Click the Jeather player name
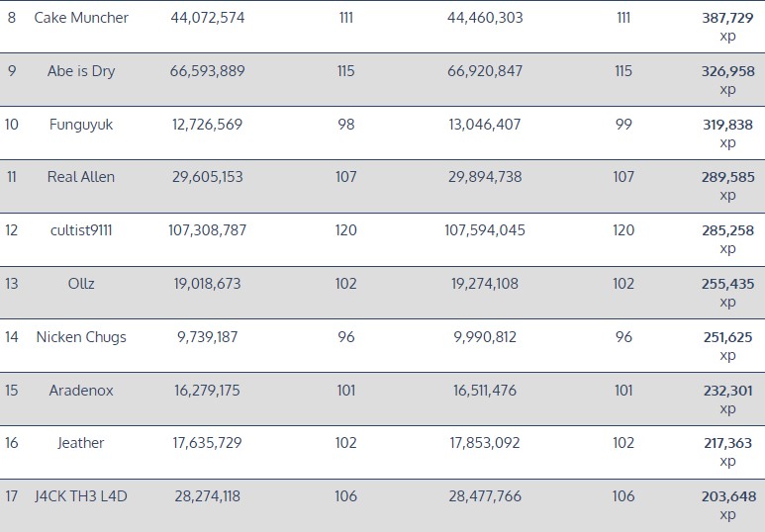 [81, 443]
